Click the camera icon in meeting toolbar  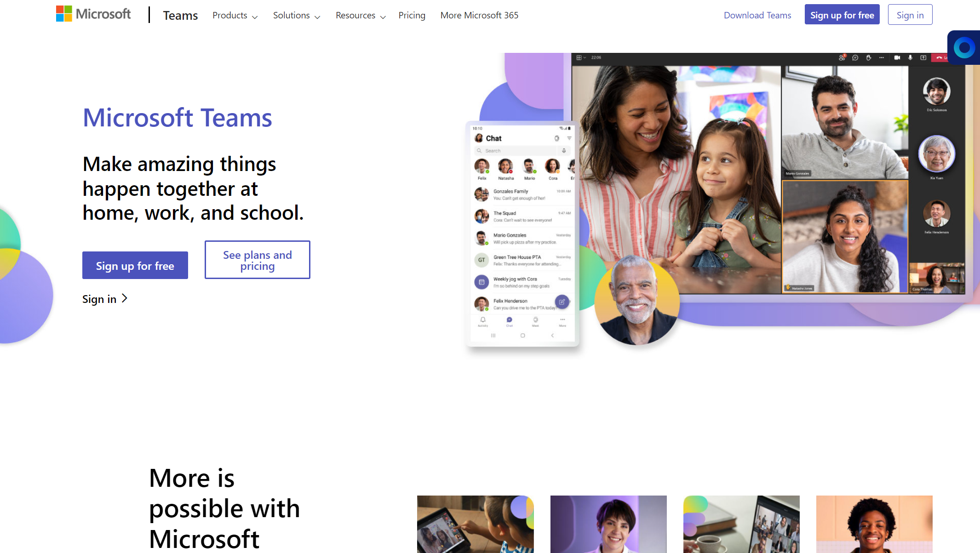[897, 57]
